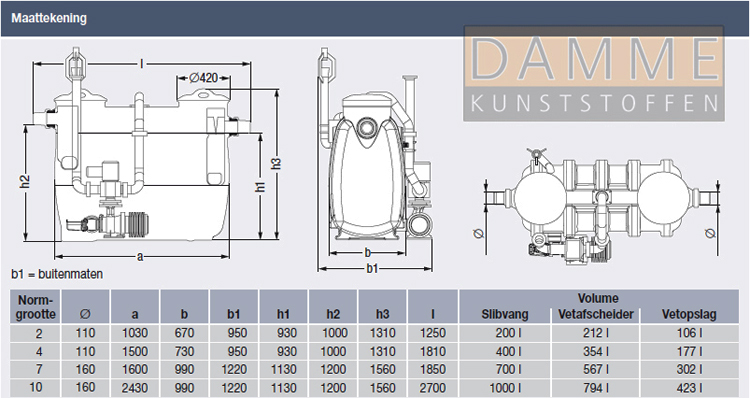This screenshot has width=750, height=398.
Task: Click the 1000 l Slibvang value
Action: click(x=505, y=387)
